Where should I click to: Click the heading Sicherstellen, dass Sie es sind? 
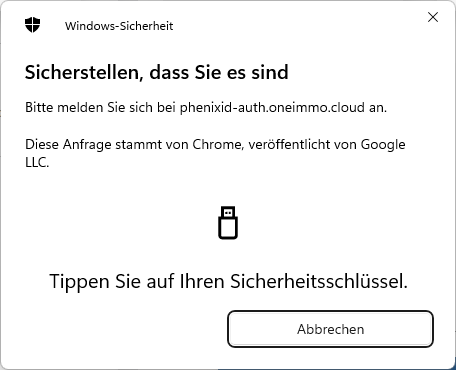157,72
